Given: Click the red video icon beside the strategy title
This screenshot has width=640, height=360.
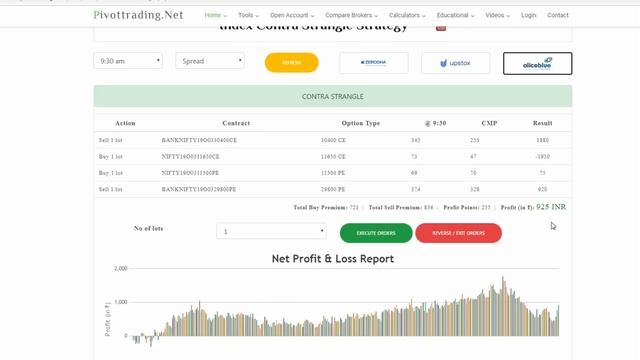Looking at the screenshot, I should 441,28.
